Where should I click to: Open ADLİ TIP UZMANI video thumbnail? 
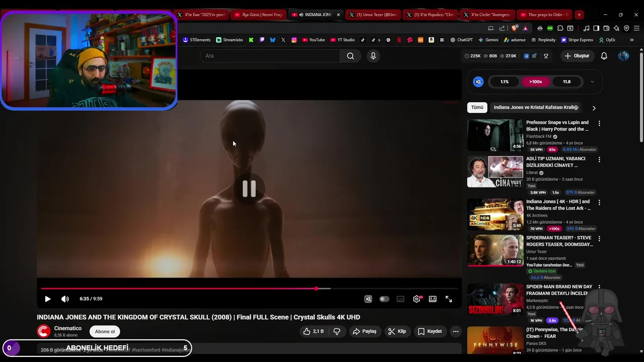coord(495,171)
